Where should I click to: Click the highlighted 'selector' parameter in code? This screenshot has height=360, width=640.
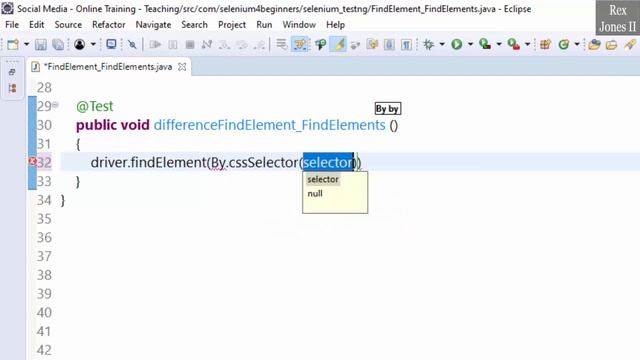pos(328,162)
